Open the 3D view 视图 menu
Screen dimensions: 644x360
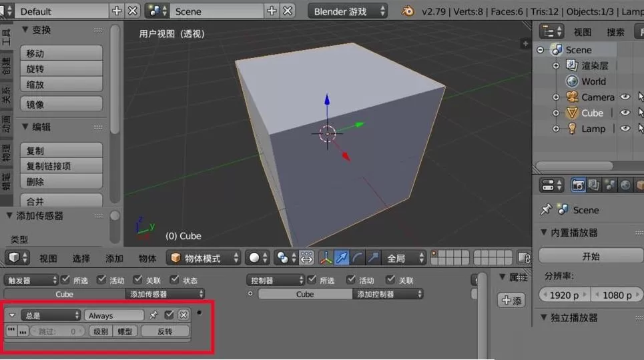coord(48,258)
